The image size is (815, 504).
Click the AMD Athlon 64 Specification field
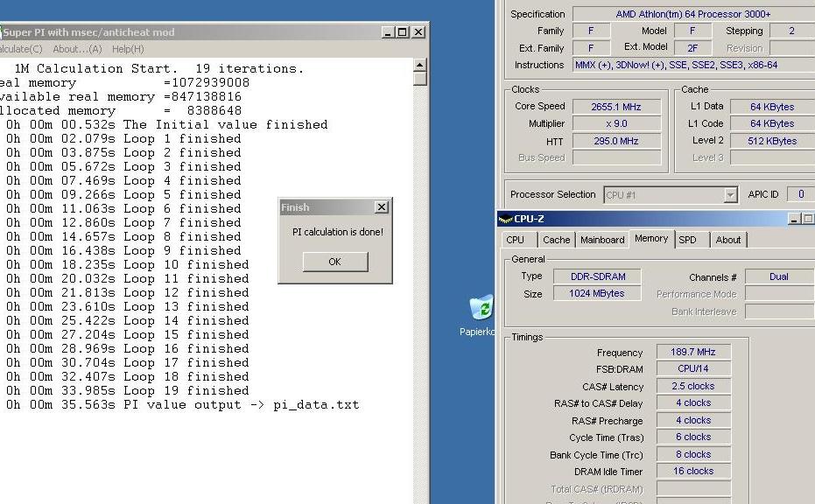pyautogui.click(x=694, y=14)
